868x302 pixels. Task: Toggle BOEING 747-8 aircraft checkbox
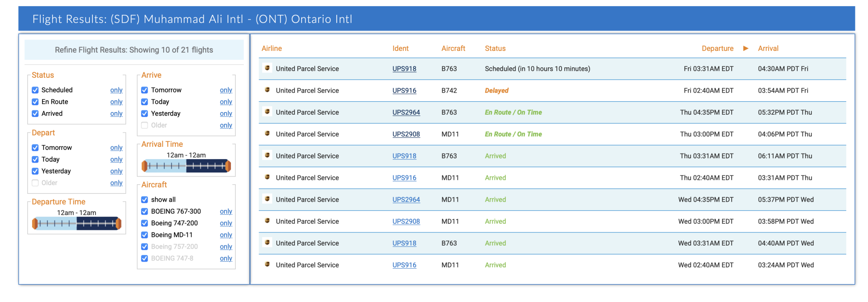145,258
